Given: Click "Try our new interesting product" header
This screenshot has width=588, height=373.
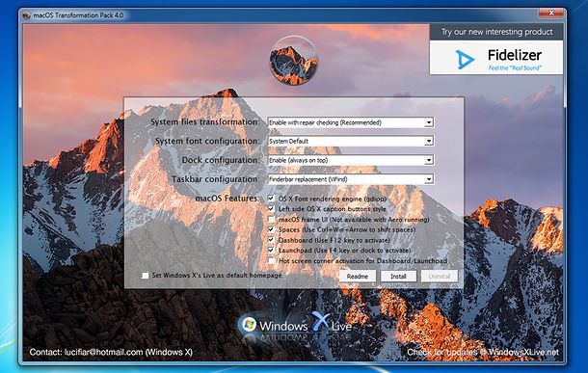Looking at the screenshot, I should click(x=496, y=32).
